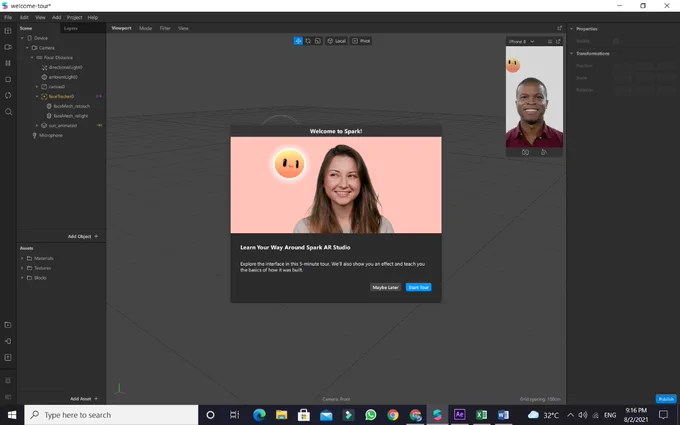Screen dimensions: 680x425
Task: Click the restart loop icon in left toolbar
Action: (x=8, y=95)
